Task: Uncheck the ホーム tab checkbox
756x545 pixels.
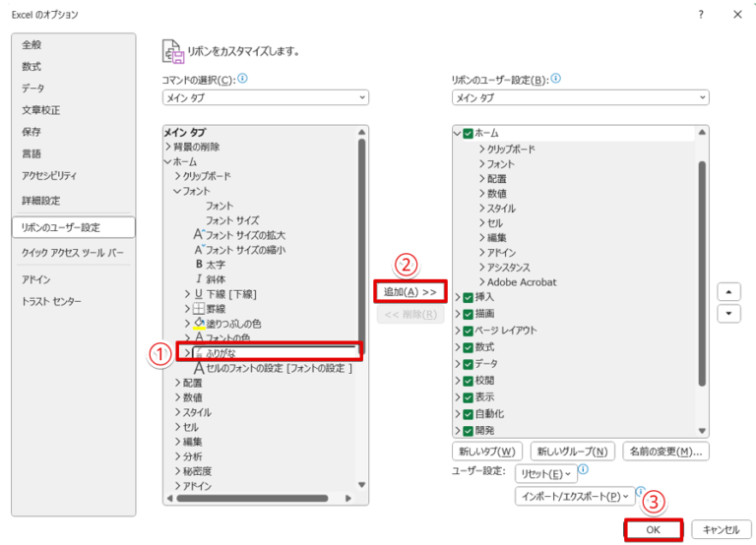Action: coord(468,134)
